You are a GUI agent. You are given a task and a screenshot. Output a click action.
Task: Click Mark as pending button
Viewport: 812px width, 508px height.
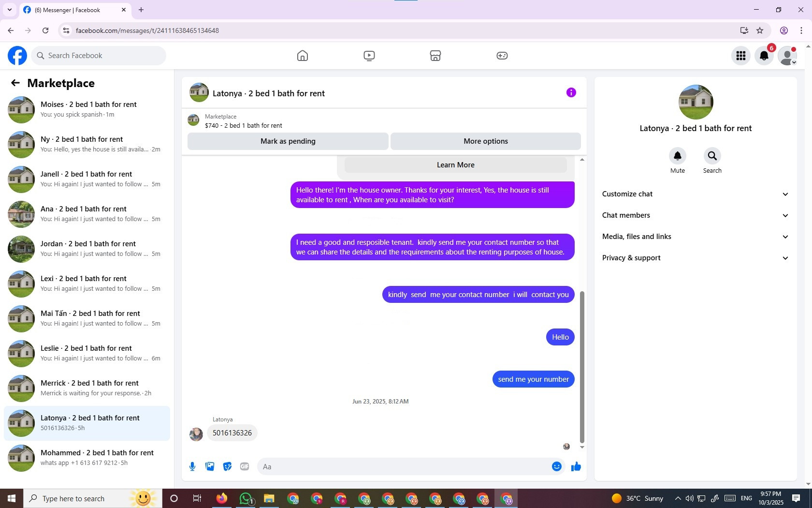288,141
